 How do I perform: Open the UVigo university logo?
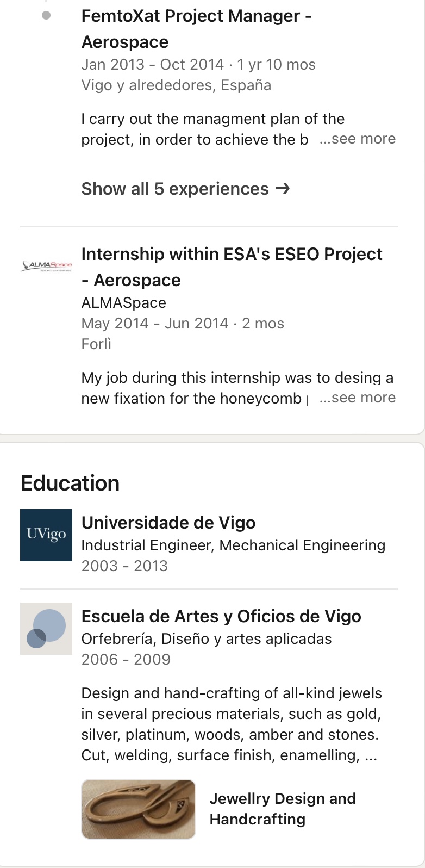click(46, 535)
